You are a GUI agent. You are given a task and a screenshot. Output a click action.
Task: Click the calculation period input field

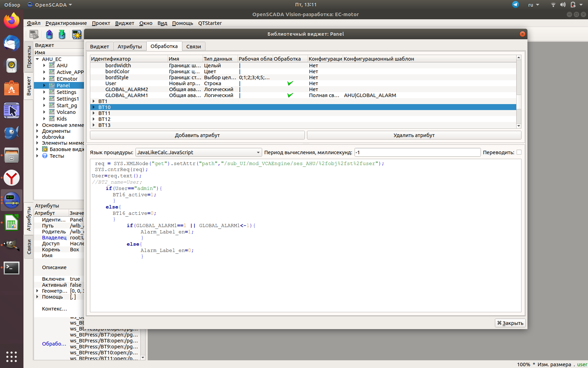coord(417,152)
